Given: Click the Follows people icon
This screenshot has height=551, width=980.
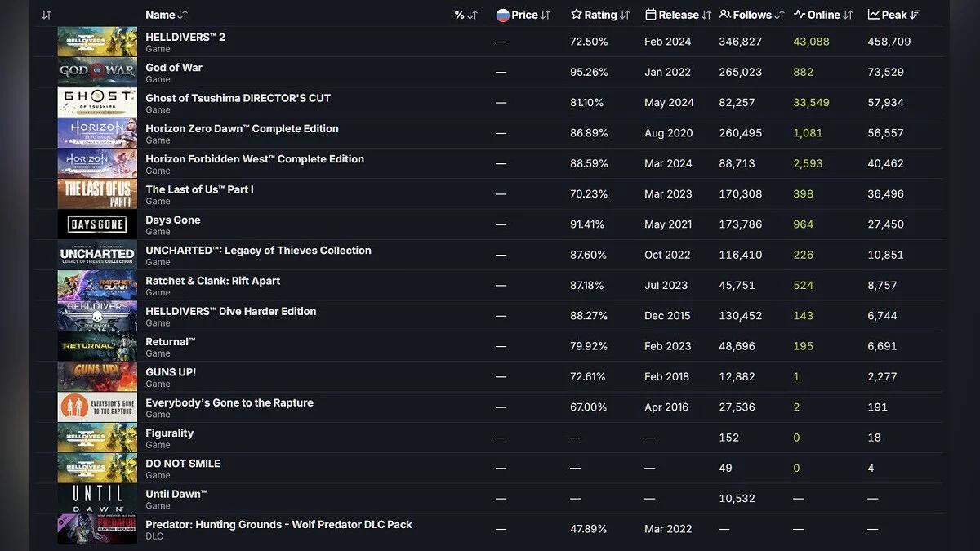Looking at the screenshot, I should click(725, 15).
